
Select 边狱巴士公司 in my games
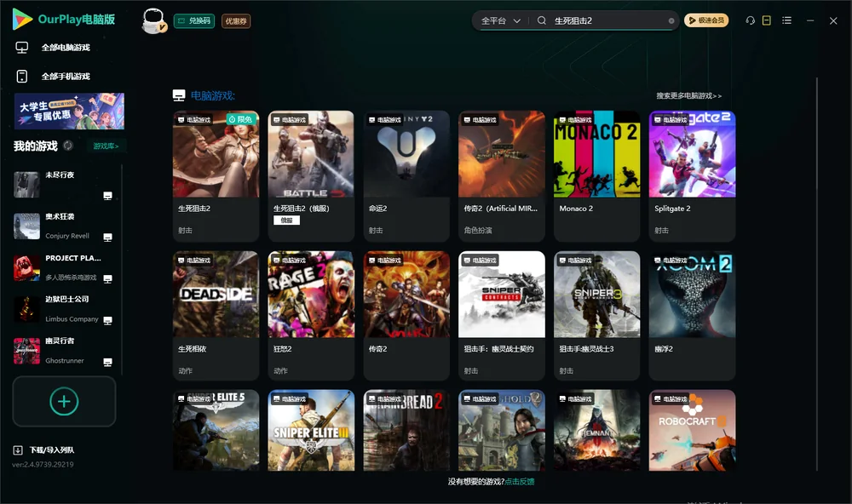(x=64, y=310)
